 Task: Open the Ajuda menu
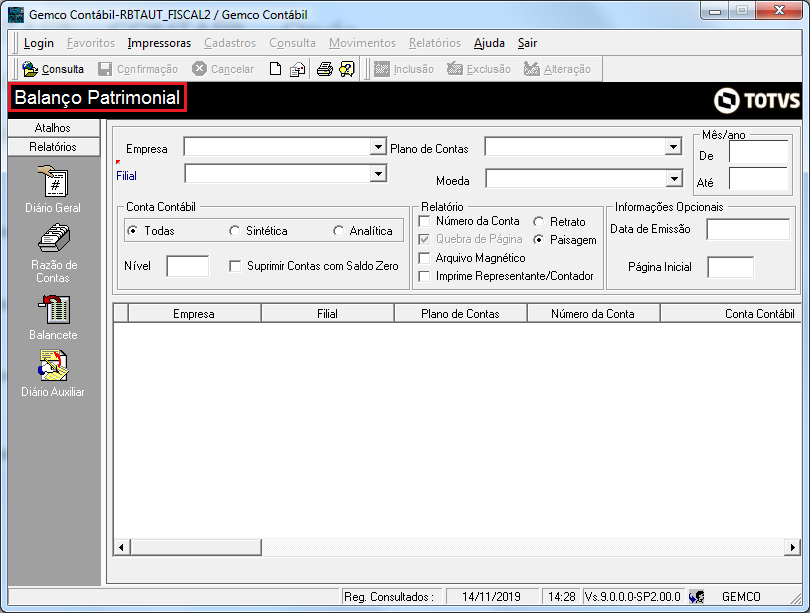pyautogui.click(x=489, y=43)
